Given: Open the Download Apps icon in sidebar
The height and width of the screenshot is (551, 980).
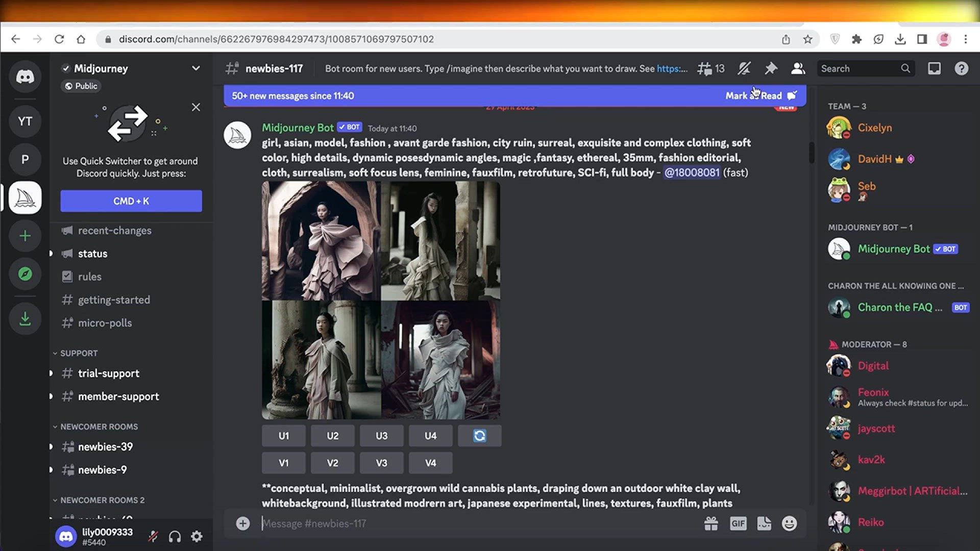Looking at the screenshot, I should [x=25, y=319].
